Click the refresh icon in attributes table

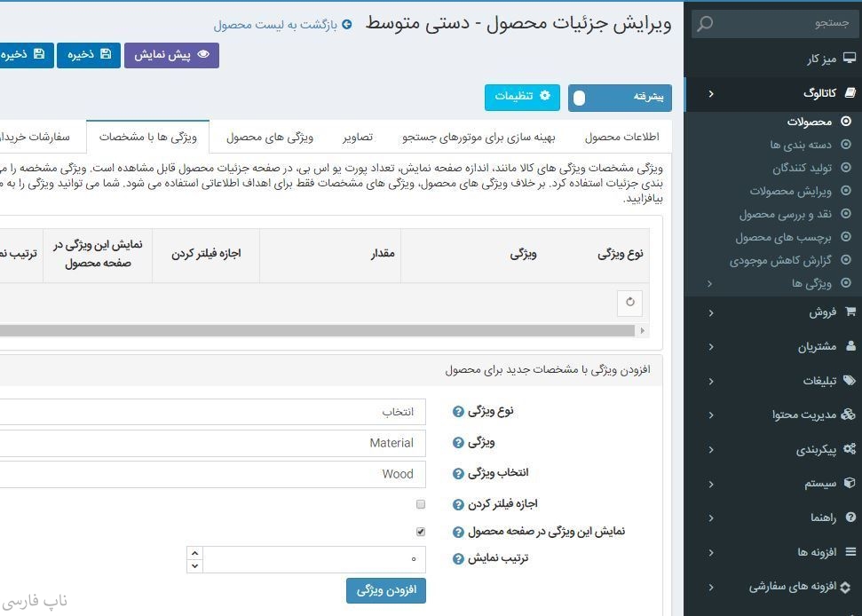[629, 302]
